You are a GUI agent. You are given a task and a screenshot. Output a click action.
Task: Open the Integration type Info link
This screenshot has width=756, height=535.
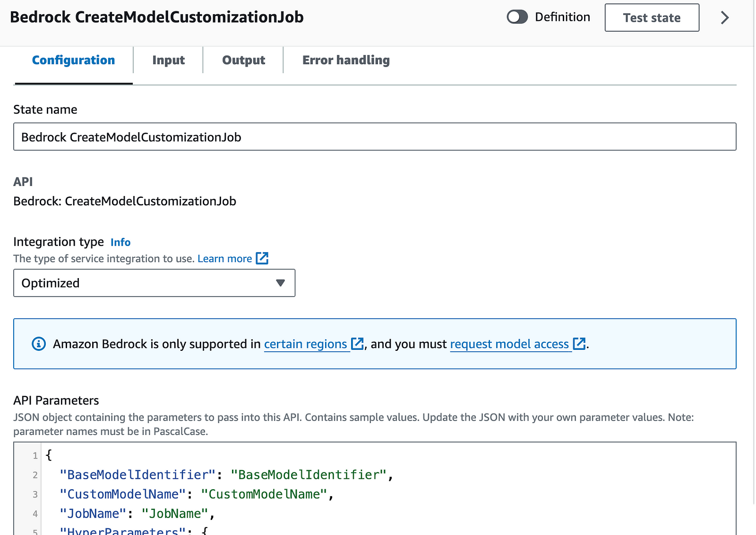[x=120, y=242]
